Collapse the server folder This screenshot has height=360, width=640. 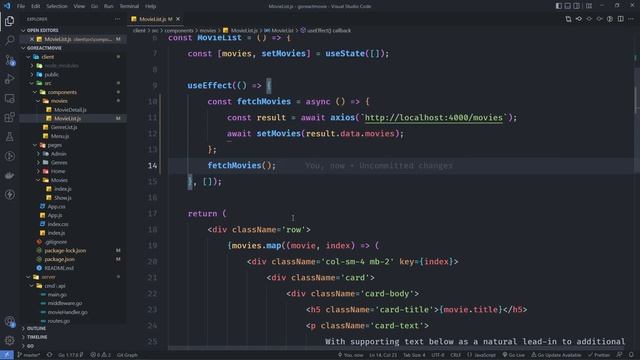tap(72, 277)
